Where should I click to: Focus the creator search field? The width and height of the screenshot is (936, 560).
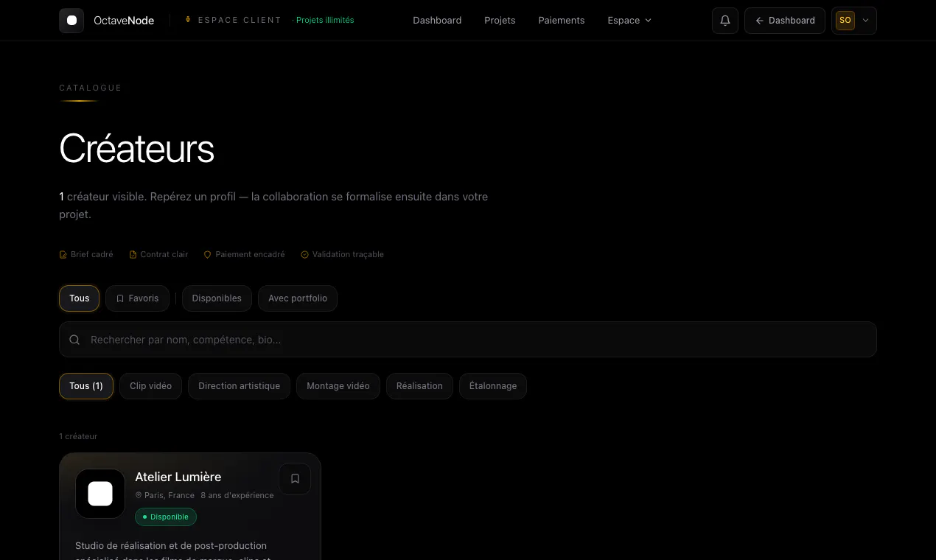[468, 340]
